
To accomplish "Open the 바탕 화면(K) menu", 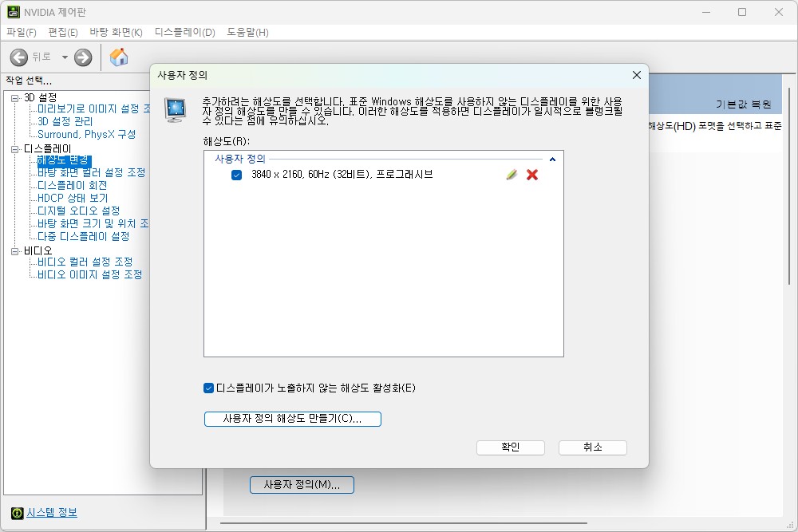I will tap(116, 33).
